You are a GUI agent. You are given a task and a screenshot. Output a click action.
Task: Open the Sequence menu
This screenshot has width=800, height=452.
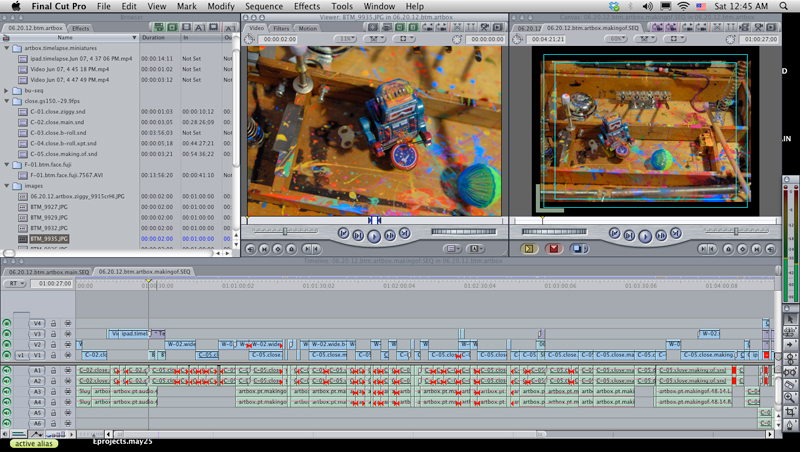coord(264,6)
